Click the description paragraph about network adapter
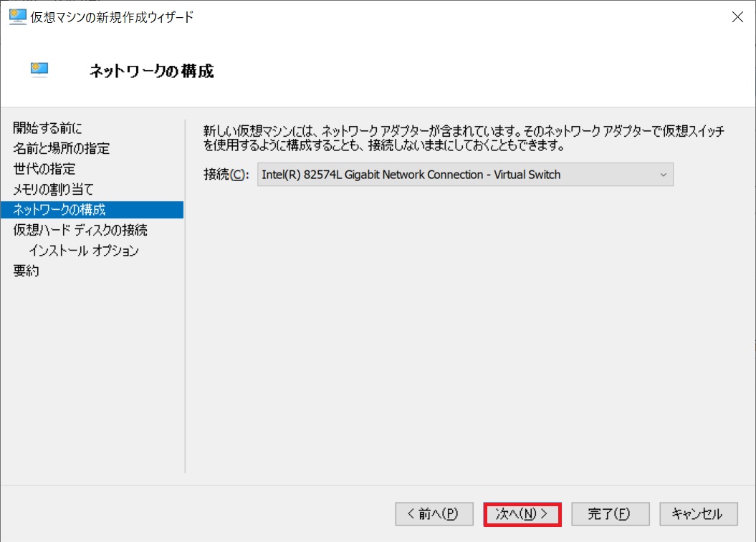This screenshot has height=542, width=756. [464, 137]
